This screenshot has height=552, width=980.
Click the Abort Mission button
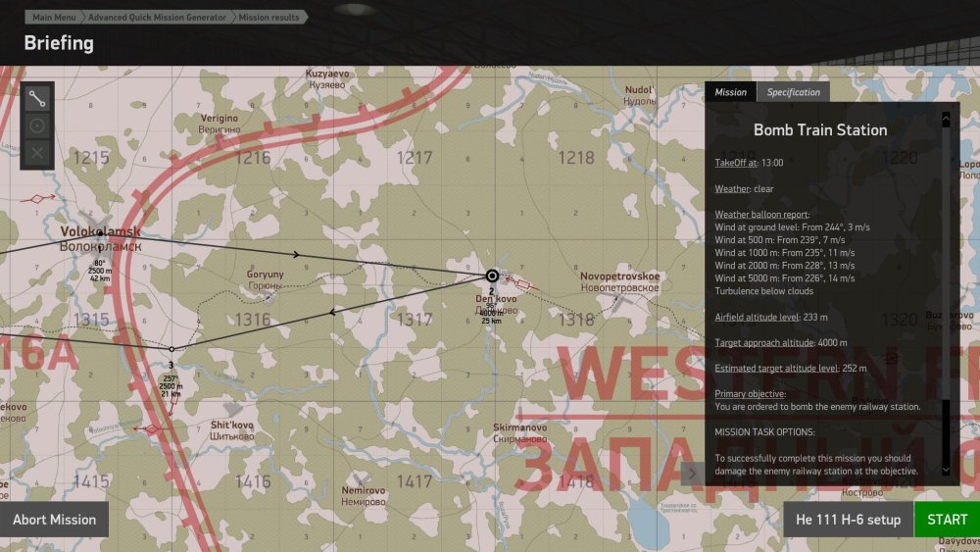[54, 520]
